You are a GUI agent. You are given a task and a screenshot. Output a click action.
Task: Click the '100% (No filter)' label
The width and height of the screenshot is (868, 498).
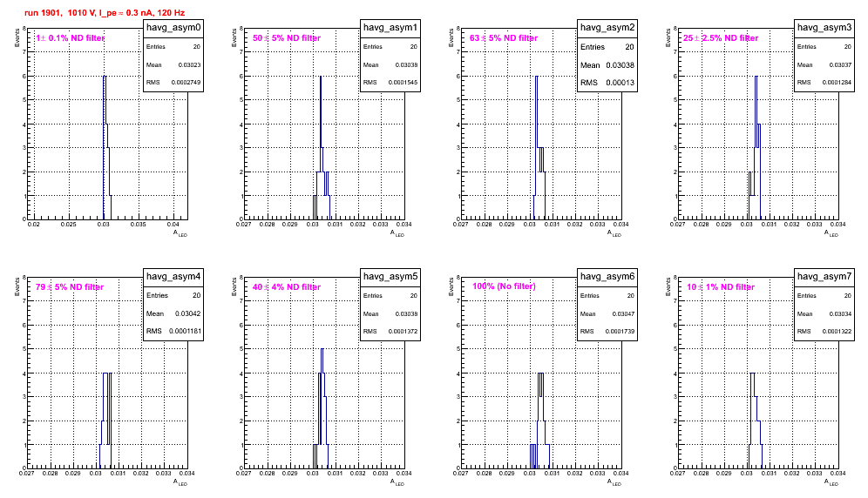pyautogui.click(x=504, y=286)
